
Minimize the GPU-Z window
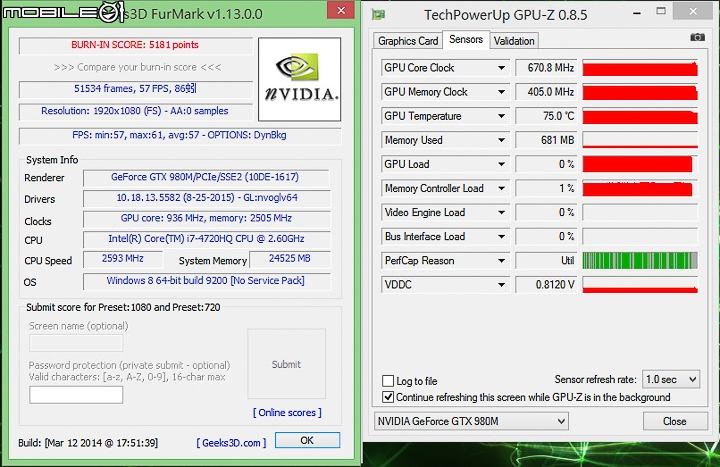click(636, 13)
